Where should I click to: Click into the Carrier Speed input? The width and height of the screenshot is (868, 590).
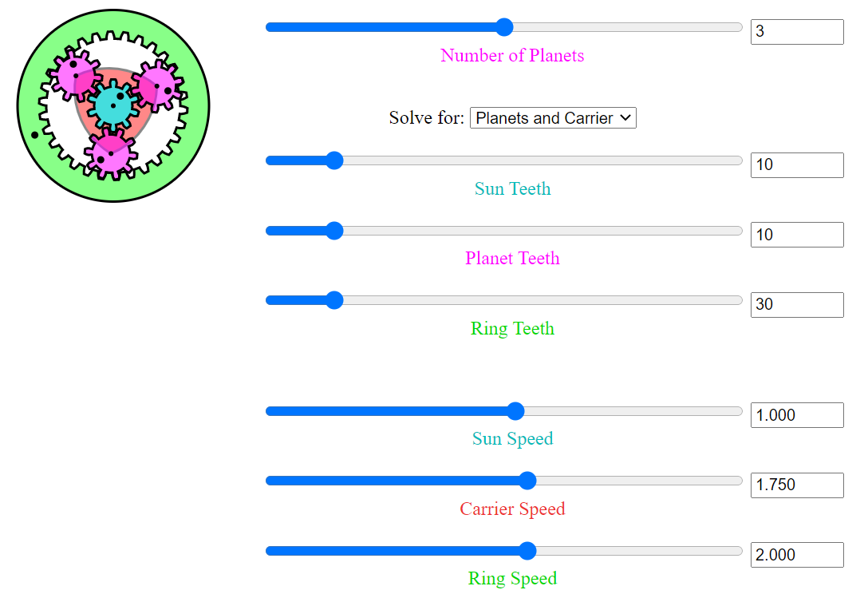point(796,485)
